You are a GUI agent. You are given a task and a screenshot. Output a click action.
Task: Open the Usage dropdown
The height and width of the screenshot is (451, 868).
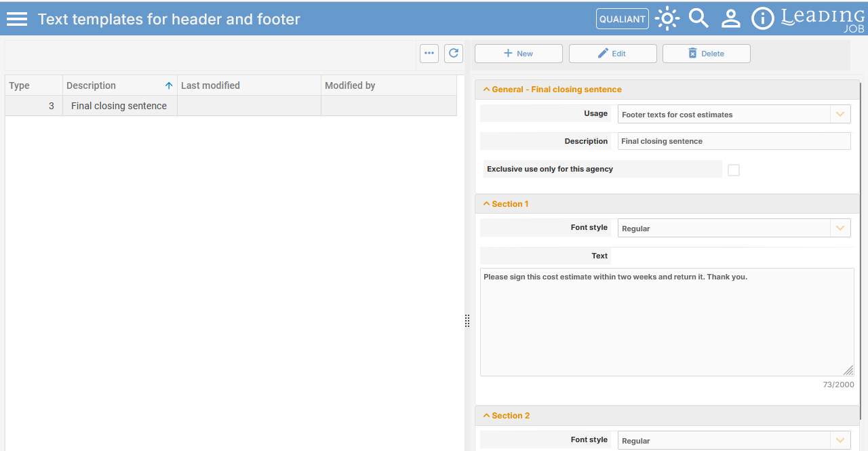click(x=734, y=114)
